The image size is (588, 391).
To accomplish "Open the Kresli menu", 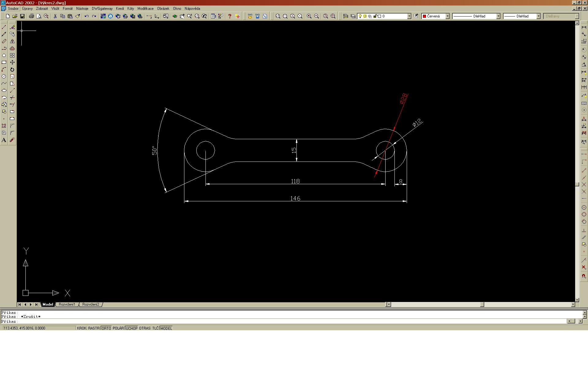I will [120, 9].
